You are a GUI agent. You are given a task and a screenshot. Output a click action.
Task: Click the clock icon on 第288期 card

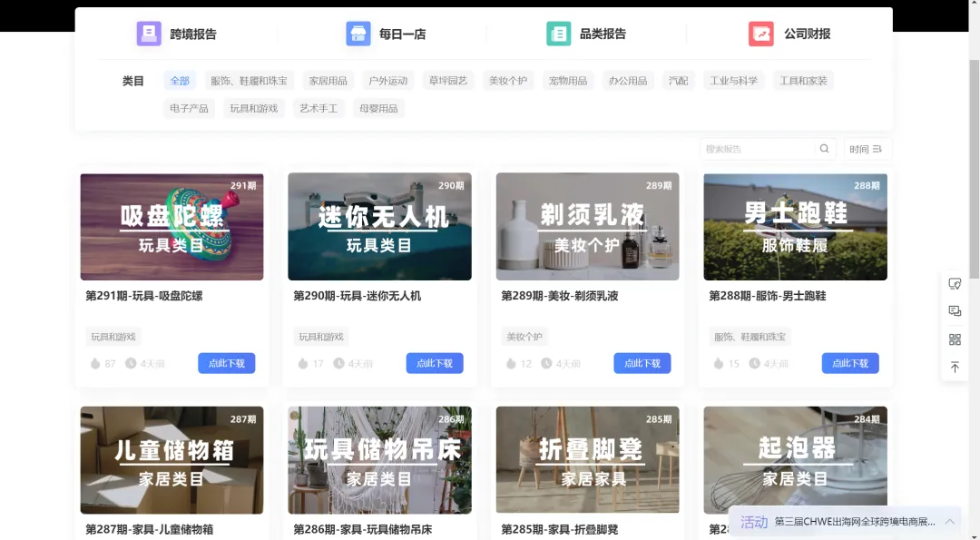(754, 363)
